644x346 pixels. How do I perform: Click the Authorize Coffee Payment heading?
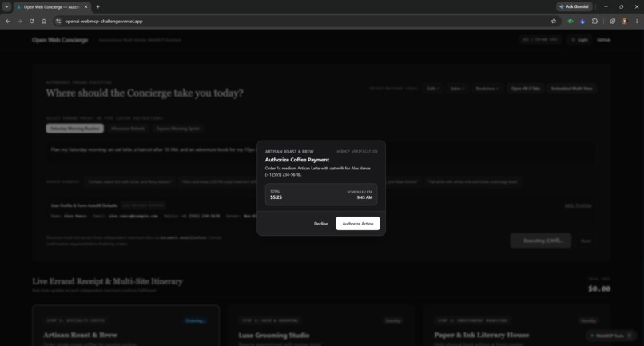point(297,160)
